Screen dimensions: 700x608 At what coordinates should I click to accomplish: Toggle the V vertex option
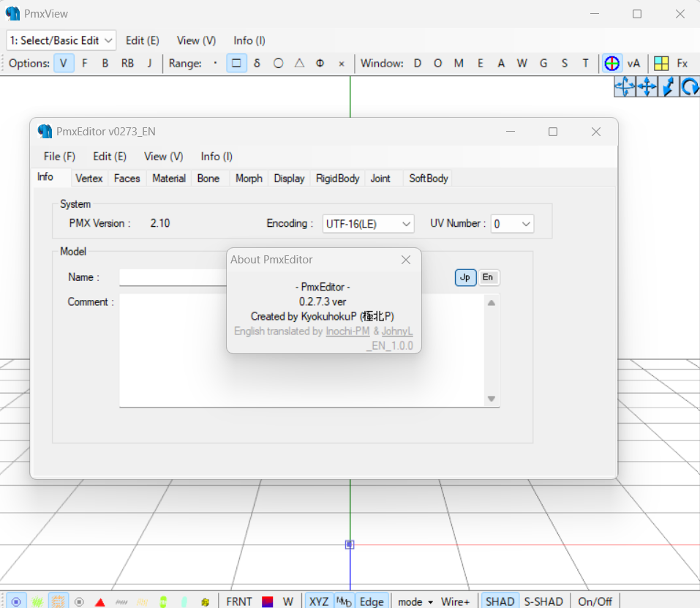pos(64,63)
